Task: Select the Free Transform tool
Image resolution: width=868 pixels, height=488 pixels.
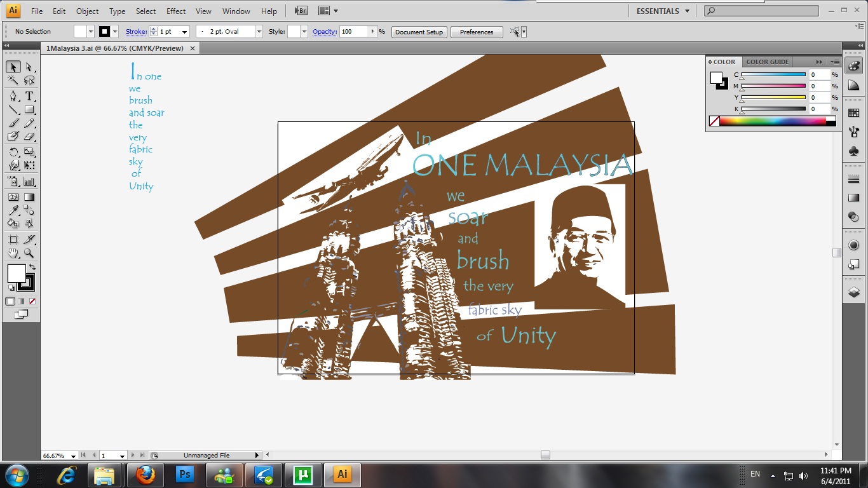Action: pos(29,165)
